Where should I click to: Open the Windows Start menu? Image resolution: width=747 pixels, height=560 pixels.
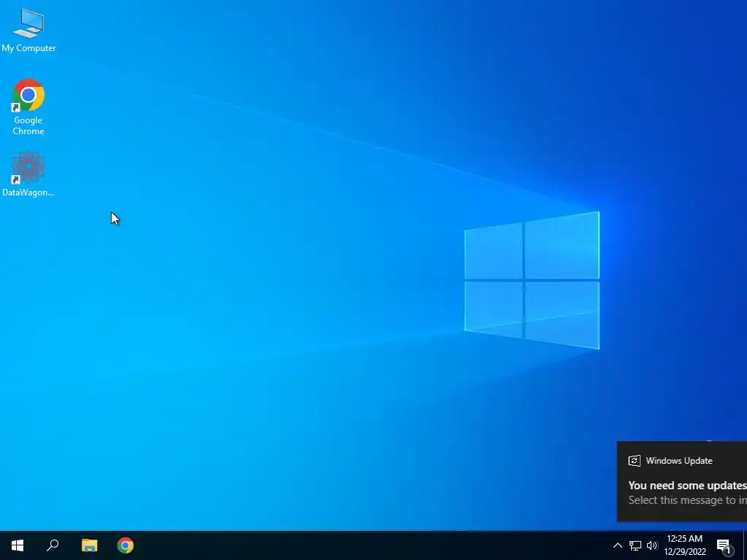pyautogui.click(x=18, y=545)
